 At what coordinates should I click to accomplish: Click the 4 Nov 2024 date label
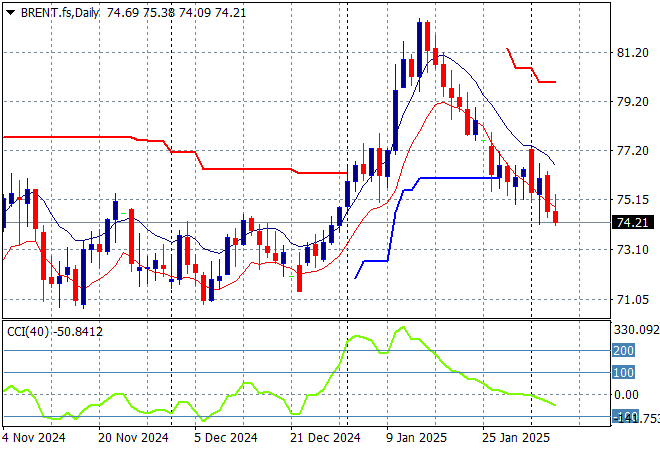pos(36,438)
